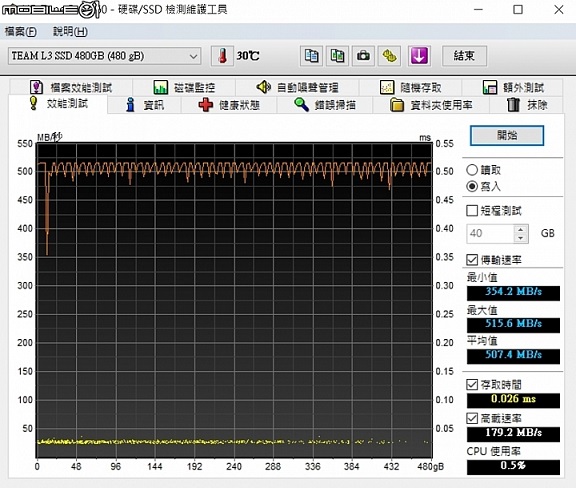This screenshot has width=576, height=488.
Task: Decrease the GB value with down stepper
Action: [521, 238]
